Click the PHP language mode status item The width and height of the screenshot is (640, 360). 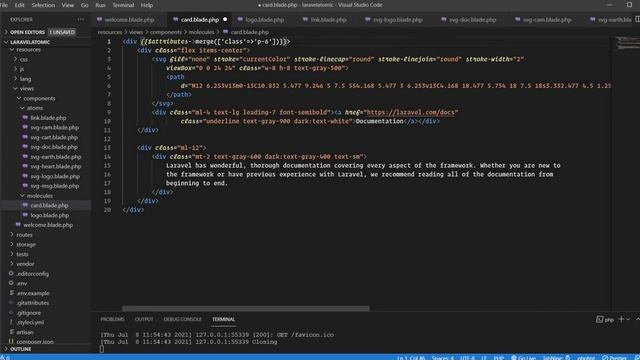click(499, 358)
